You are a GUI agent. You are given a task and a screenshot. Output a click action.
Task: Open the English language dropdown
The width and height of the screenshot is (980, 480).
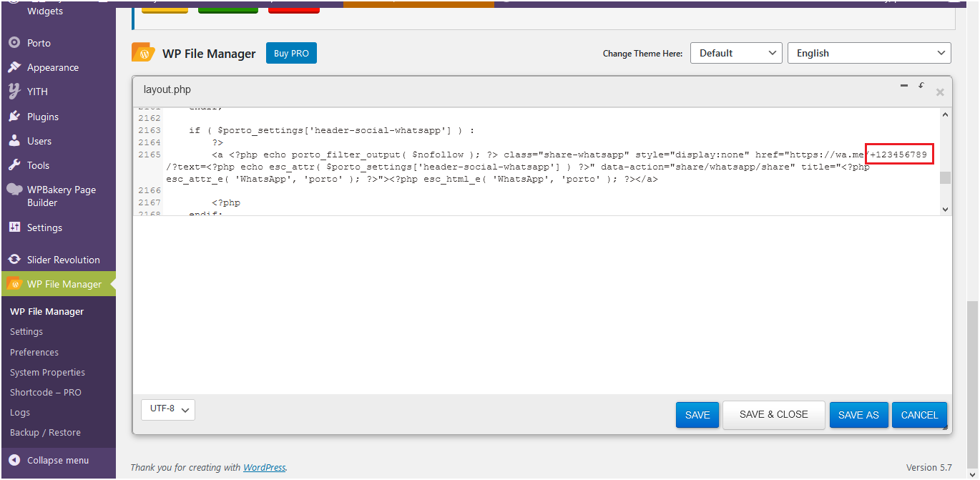point(868,53)
